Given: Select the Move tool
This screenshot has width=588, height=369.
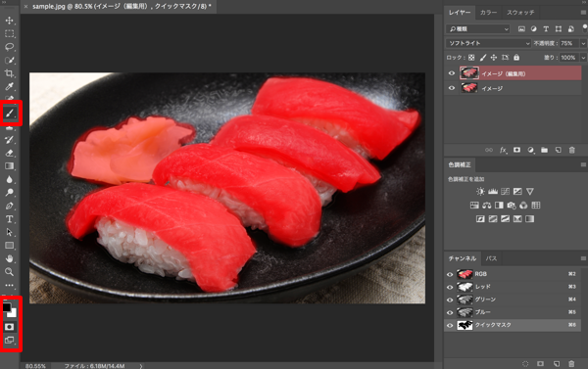Looking at the screenshot, I should [x=10, y=21].
